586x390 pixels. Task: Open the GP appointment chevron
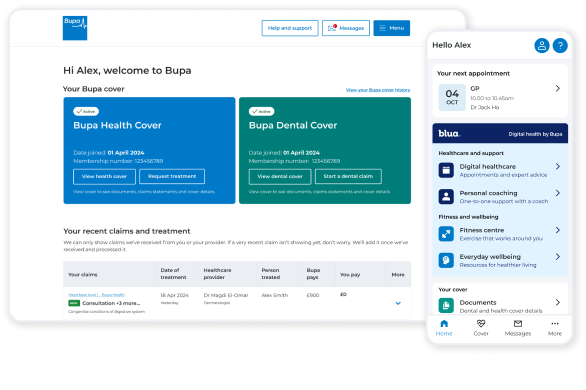[x=558, y=89]
